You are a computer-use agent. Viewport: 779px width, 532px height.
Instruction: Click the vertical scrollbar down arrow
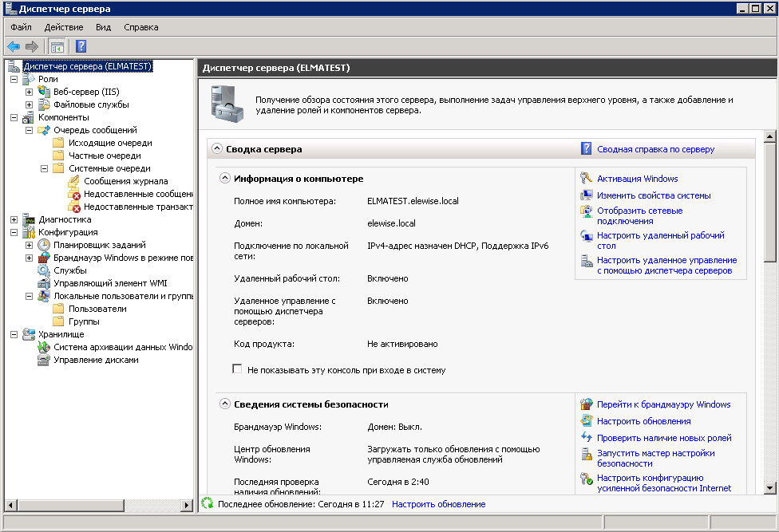770,487
